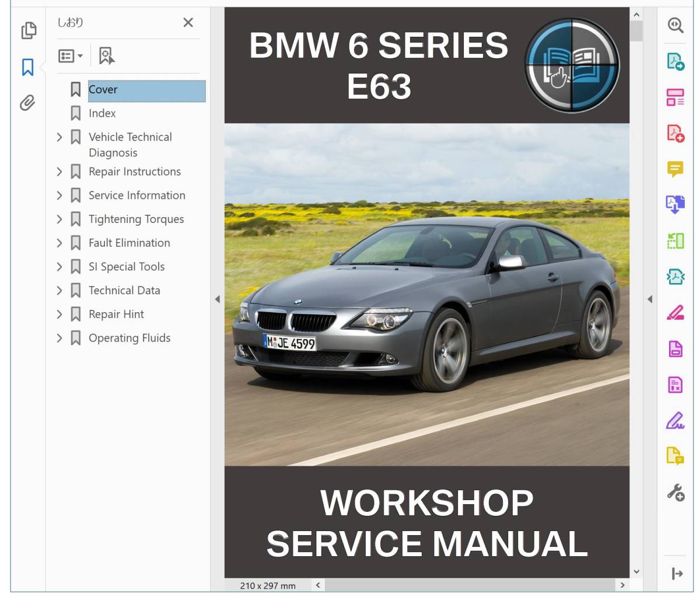The width and height of the screenshot is (700, 597).
Task: Open the Protect document tool
Action: (x=675, y=349)
